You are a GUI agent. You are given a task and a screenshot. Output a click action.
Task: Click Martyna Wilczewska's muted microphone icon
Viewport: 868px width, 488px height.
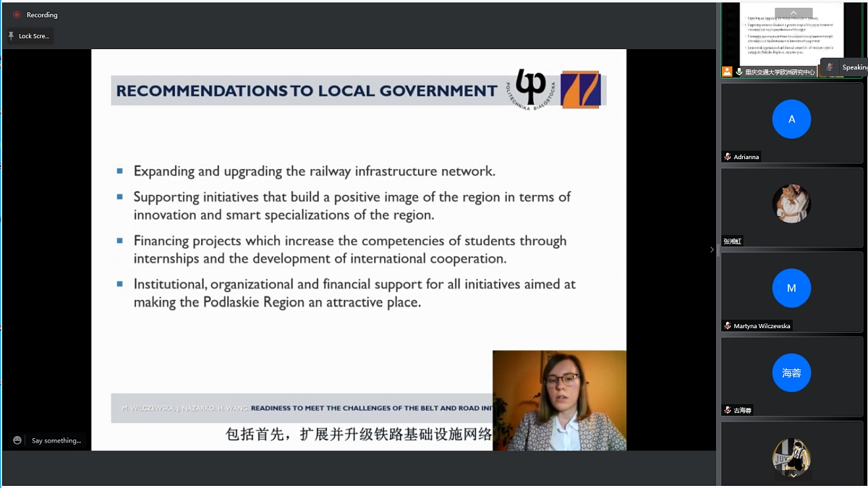(728, 326)
